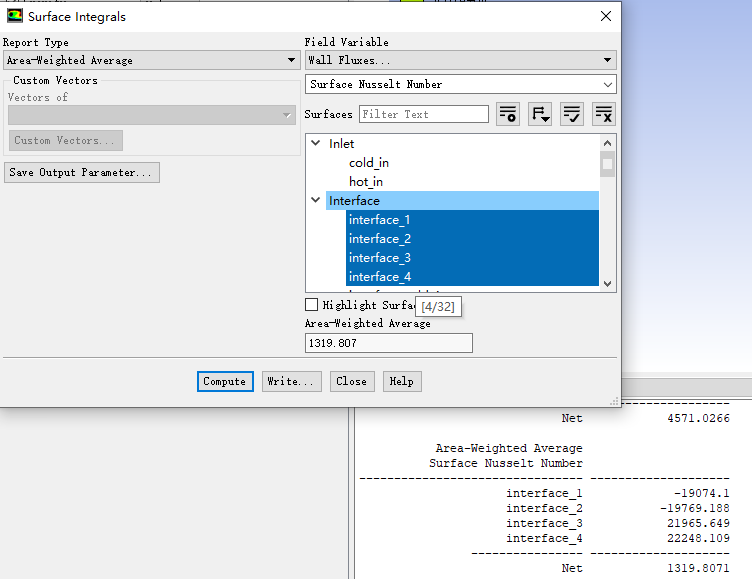Select the cold_in surface
Image resolution: width=752 pixels, height=579 pixels.
coord(369,163)
